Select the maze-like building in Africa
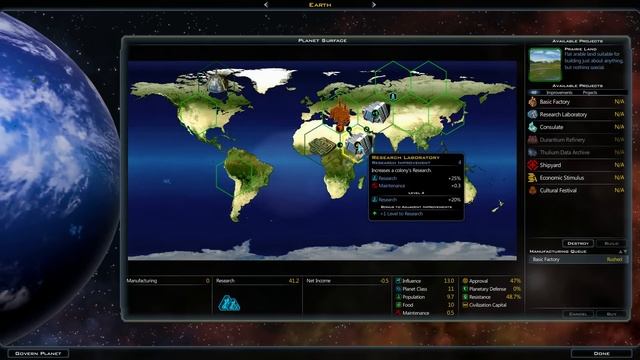This screenshot has width=640, height=360. pyautogui.click(x=322, y=146)
